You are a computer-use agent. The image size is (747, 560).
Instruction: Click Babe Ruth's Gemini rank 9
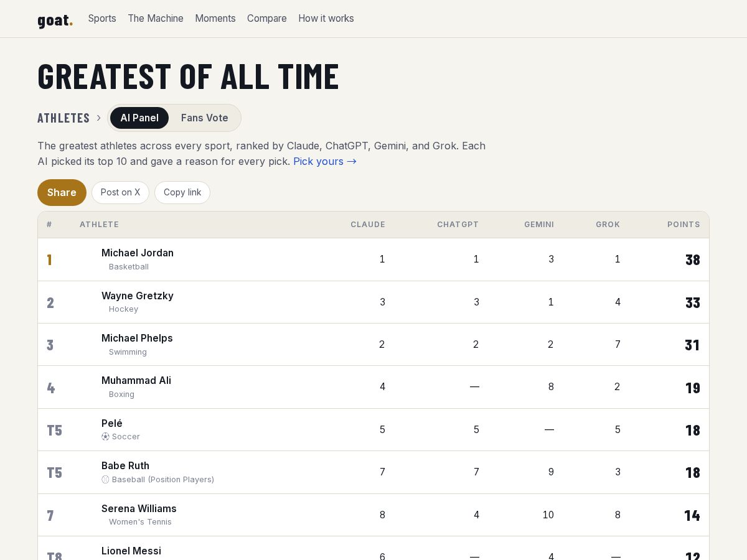[x=551, y=472]
